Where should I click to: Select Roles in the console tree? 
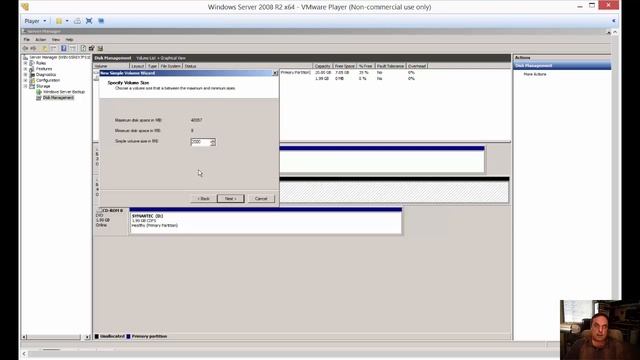coord(41,63)
